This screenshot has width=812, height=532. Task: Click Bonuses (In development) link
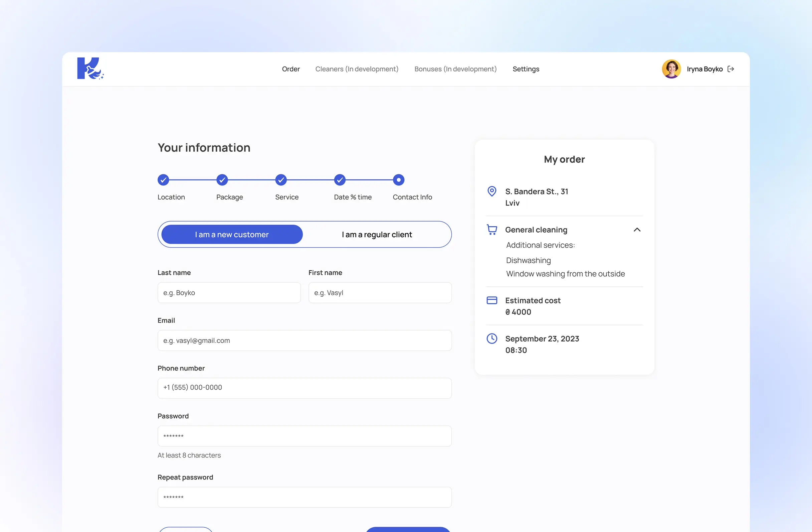coord(455,69)
